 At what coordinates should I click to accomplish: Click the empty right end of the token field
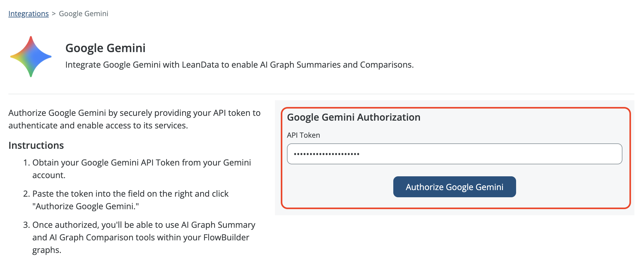pyautogui.click(x=569, y=154)
